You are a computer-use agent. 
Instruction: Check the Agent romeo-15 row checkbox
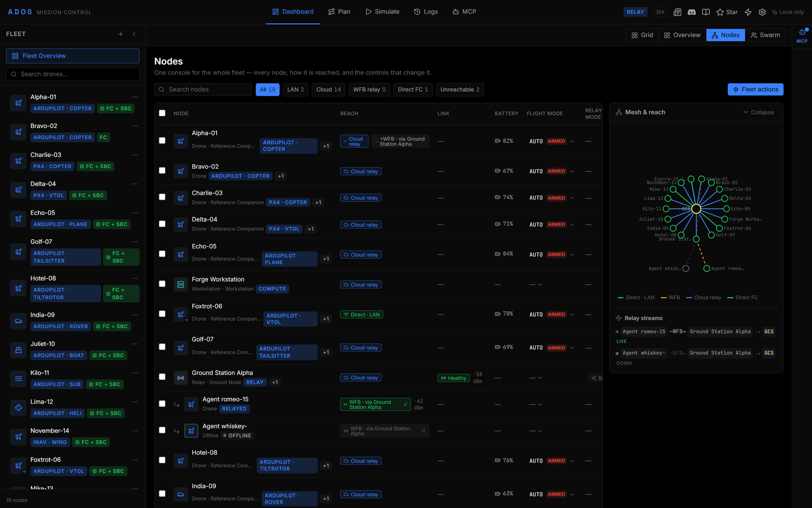(x=162, y=404)
